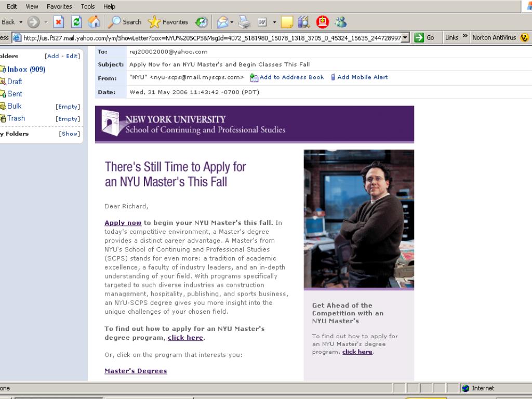The width and height of the screenshot is (532, 399).
Task: Click the yellow note Discuss icon
Action: [287, 22]
